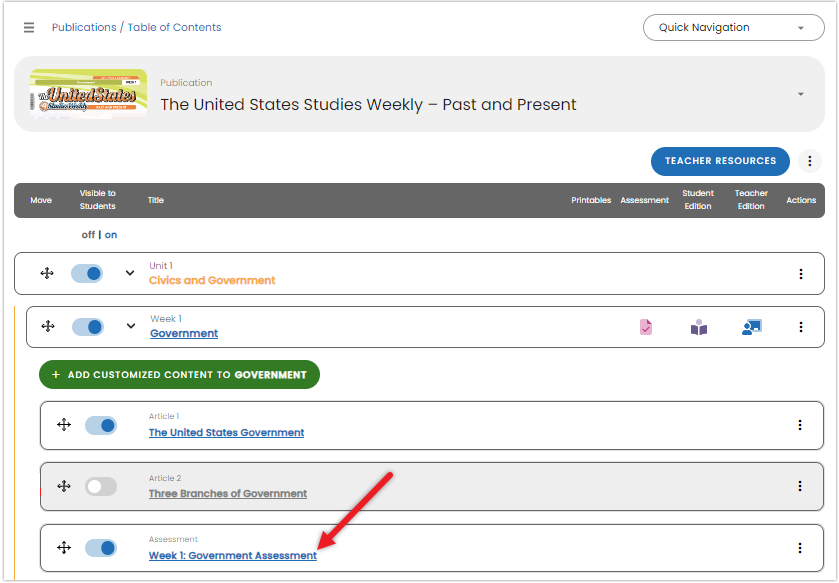The height and width of the screenshot is (583, 839).
Task: Click the drag handle beside Three Branches of Government
Action: point(63,486)
